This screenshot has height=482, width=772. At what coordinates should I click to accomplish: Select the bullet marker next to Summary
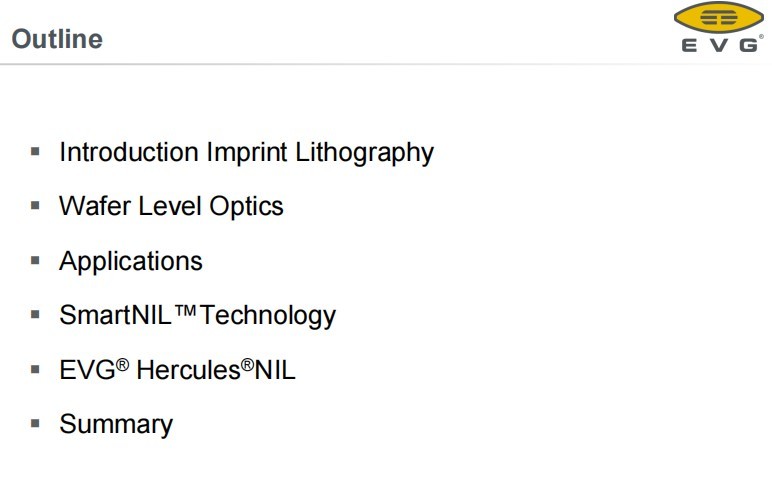tap(35, 423)
